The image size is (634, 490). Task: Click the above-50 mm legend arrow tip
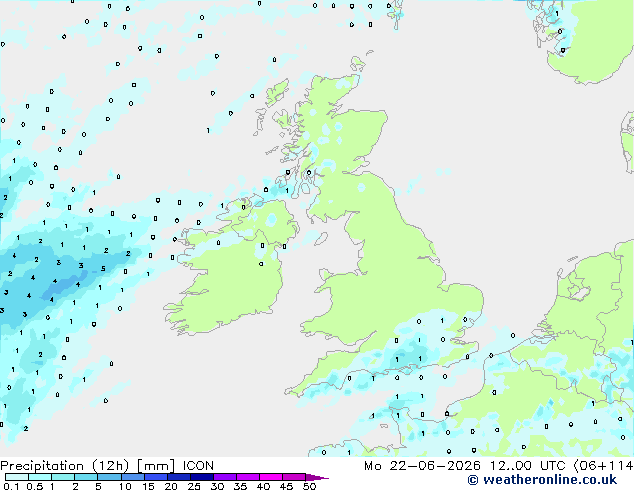point(317,477)
